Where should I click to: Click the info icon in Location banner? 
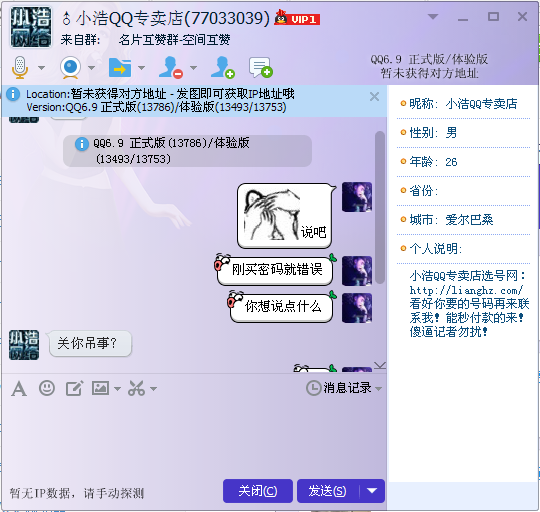coord(13,94)
